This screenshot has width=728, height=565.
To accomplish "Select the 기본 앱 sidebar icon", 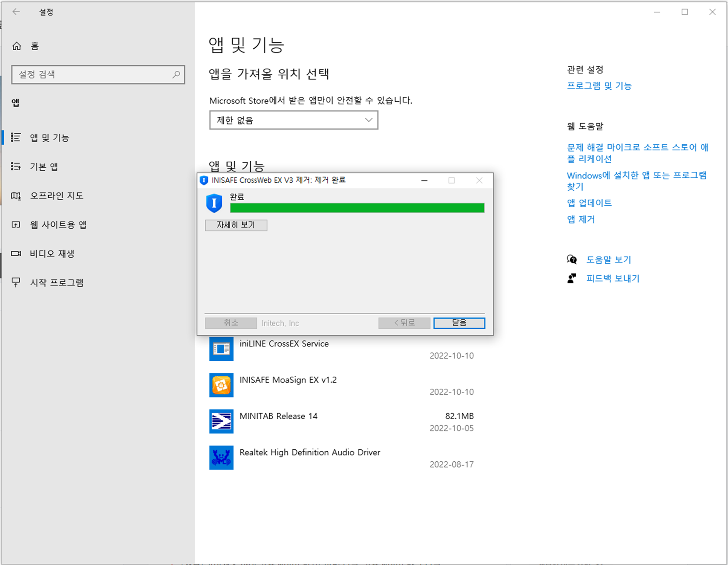I will tap(16, 166).
